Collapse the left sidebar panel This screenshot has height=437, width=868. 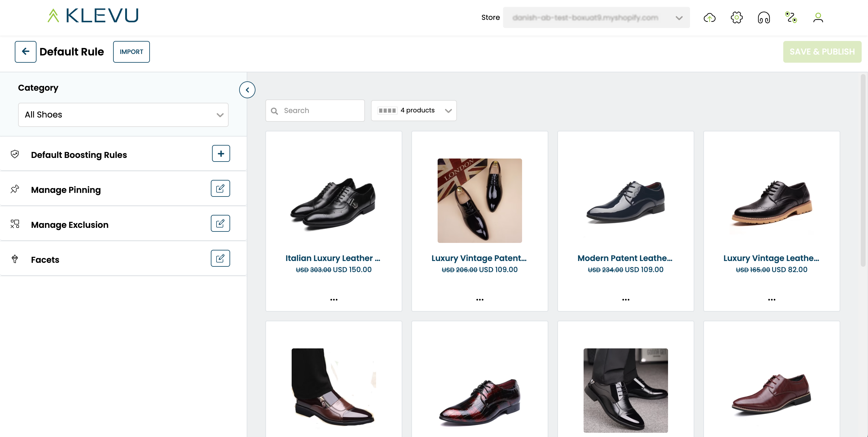247,90
